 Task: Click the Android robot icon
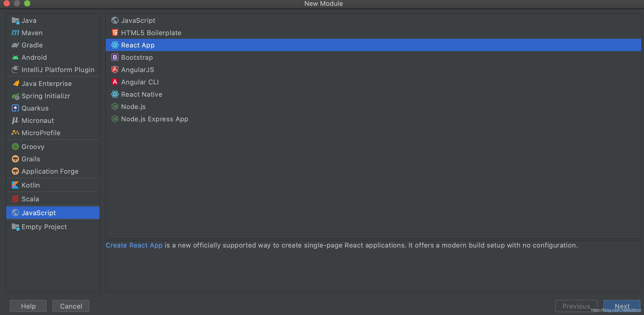click(15, 57)
